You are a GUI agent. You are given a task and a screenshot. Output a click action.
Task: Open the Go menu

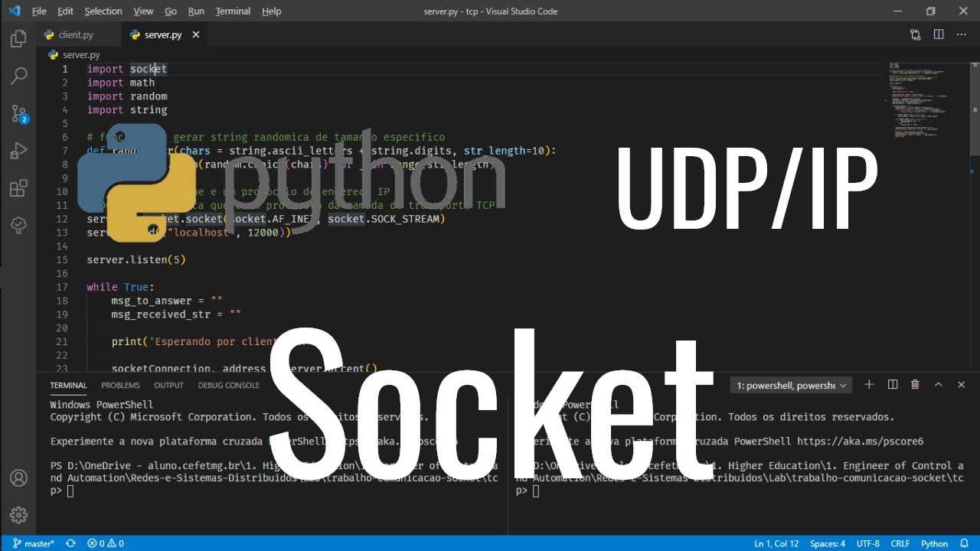(x=171, y=11)
